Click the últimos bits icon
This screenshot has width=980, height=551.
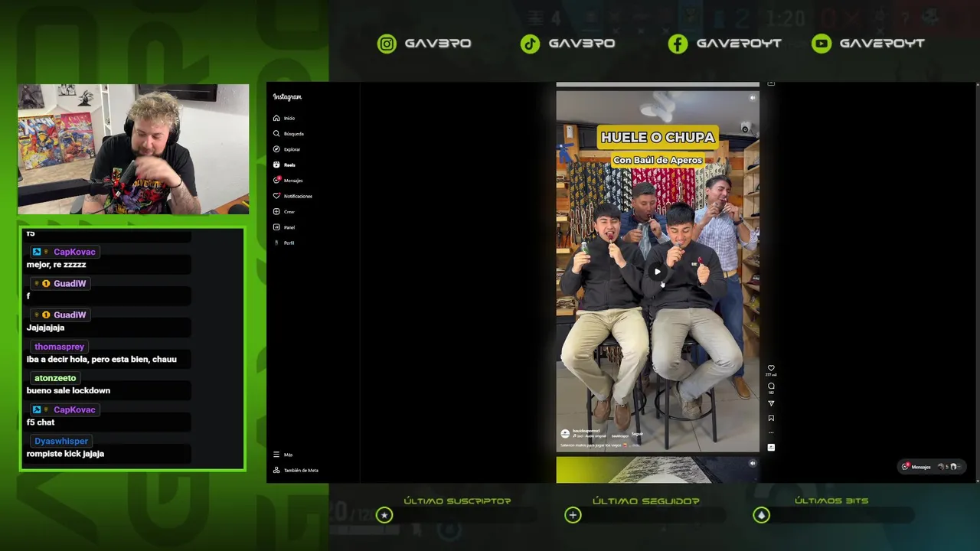[x=761, y=515]
